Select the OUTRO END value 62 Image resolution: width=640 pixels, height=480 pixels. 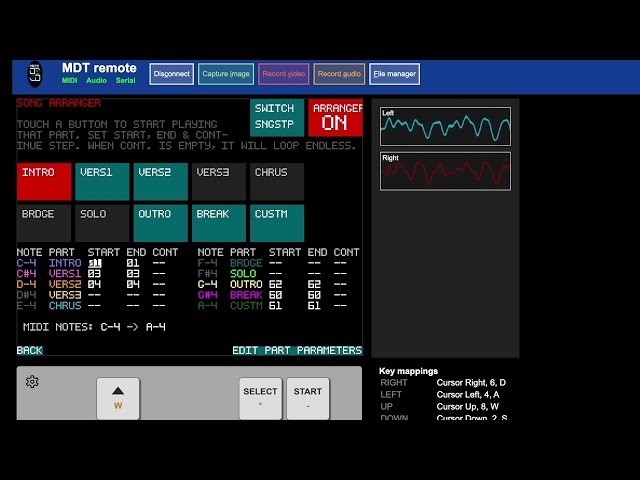(x=314, y=284)
